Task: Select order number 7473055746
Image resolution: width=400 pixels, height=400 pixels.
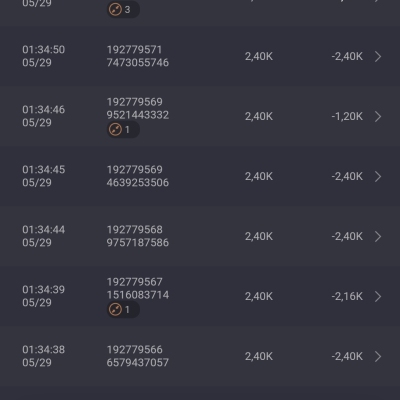Action: pyautogui.click(x=138, y=63)
